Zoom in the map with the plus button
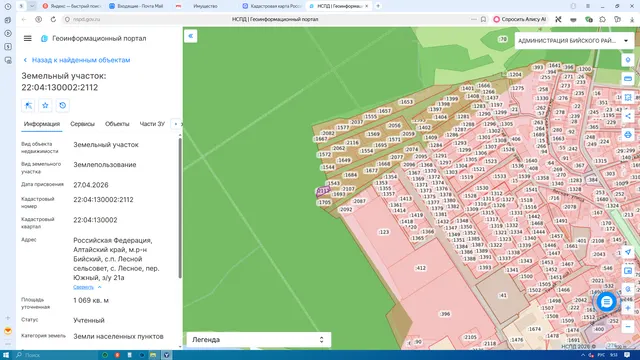 [628, 308]
